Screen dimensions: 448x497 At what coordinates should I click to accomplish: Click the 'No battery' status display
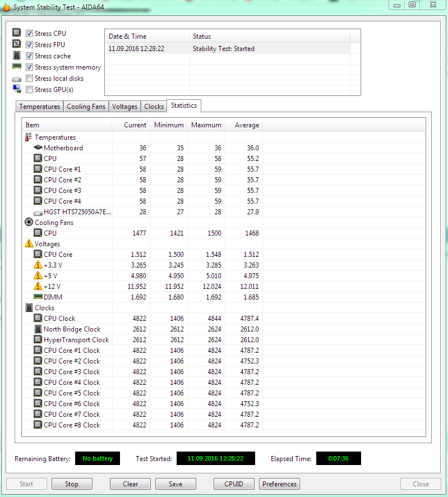click(x=98, y=458)
